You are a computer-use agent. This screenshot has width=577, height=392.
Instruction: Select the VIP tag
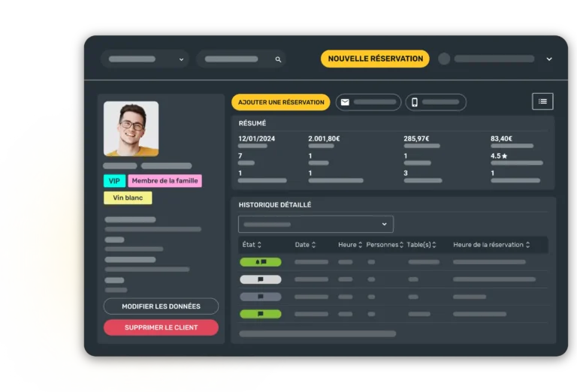coord(114,181)
